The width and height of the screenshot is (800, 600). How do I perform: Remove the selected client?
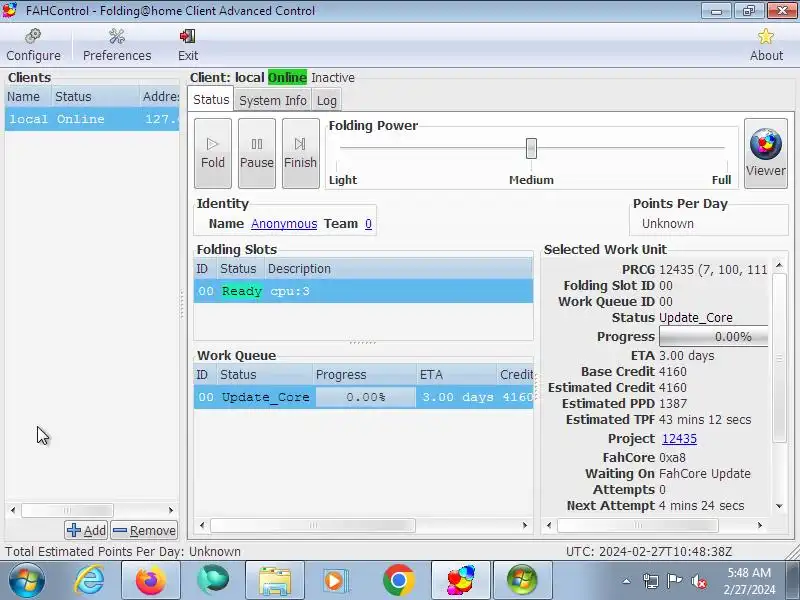(x=144, y=531)
